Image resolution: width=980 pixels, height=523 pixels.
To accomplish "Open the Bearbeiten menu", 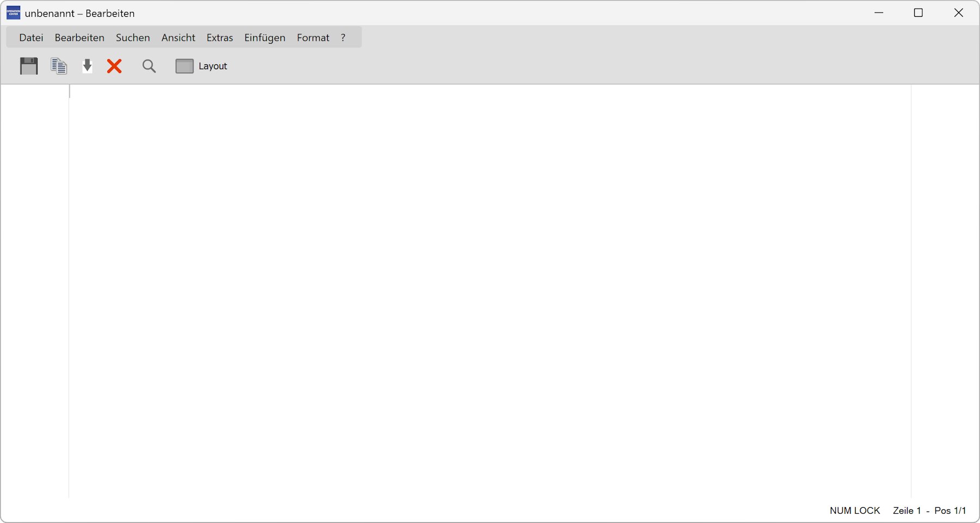I will [x=79, y=38].
